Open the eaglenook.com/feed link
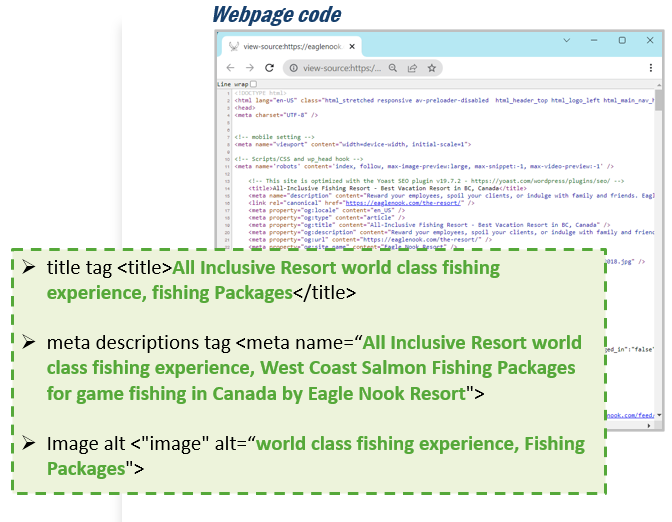The width and height of the screenshot is (672, 522). [x=630, y=415]
